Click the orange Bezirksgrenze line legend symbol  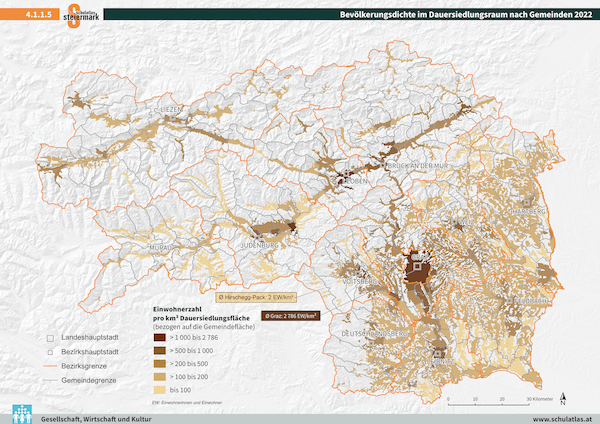point(50,366)
